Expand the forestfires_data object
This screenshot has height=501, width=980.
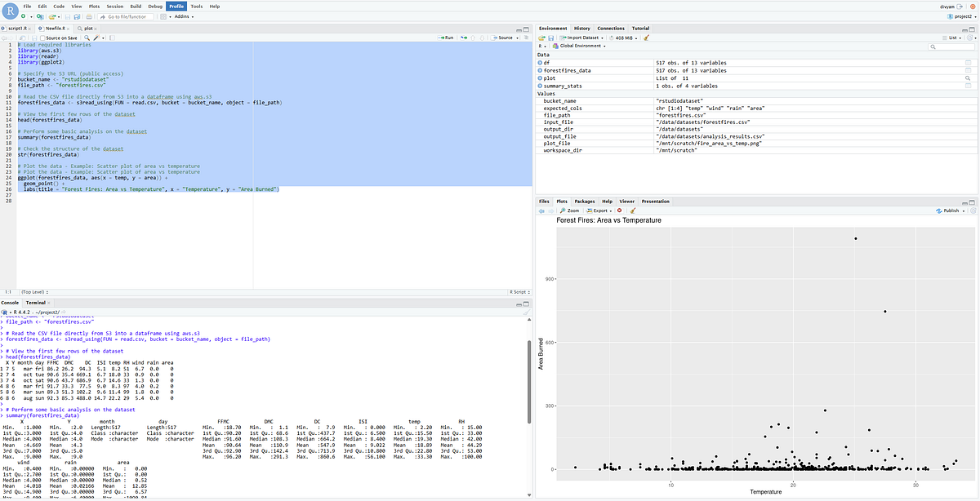click(540, 70)
